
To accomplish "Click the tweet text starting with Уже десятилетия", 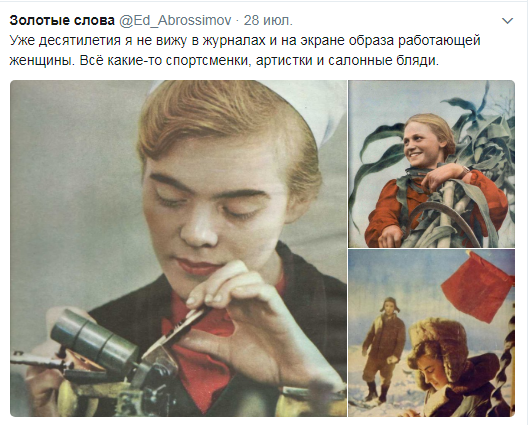I will click(244, 50).
